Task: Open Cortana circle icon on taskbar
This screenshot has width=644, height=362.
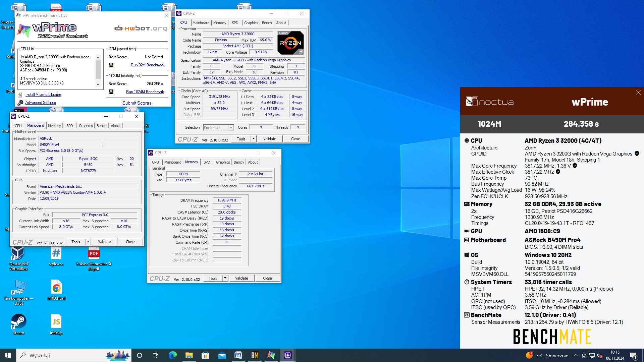Action: [140, 355]
